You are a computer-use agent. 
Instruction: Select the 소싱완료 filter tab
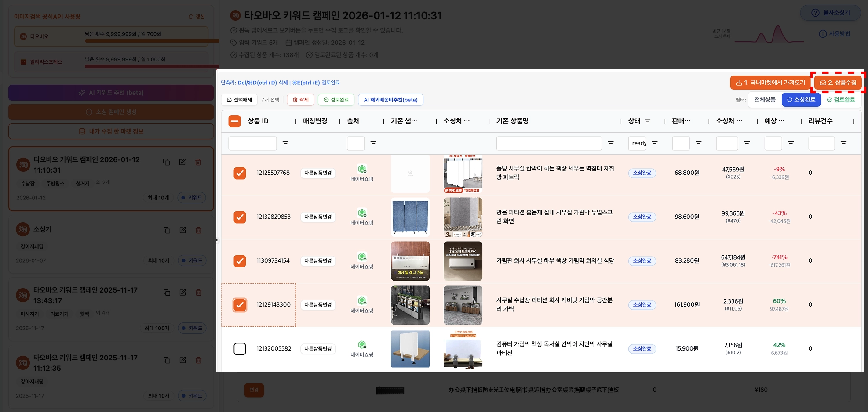pyautogui.click(x=801, y=100)
